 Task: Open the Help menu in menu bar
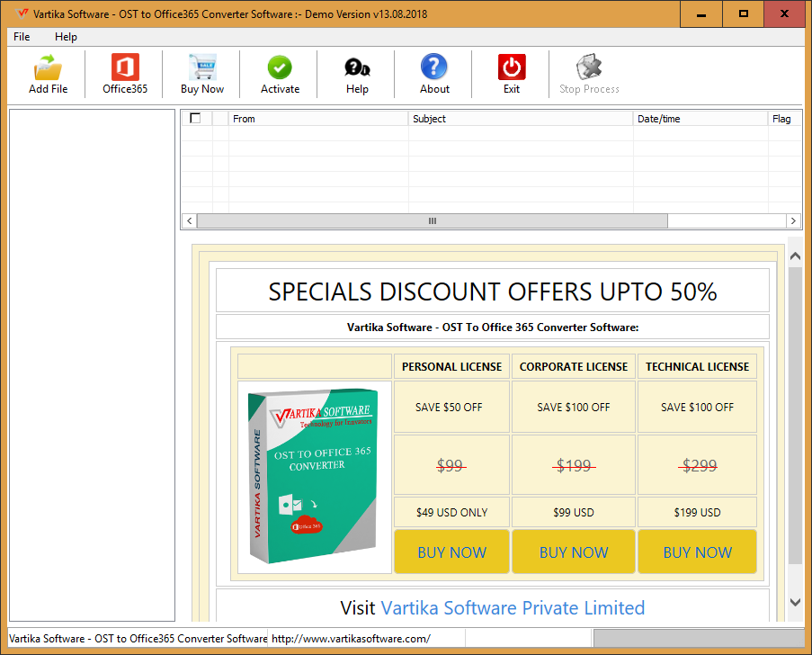click(x=66, y=37)
